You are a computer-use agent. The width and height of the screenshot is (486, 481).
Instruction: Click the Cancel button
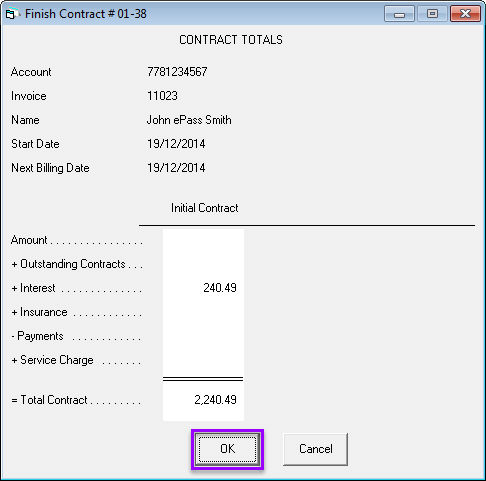315,449
